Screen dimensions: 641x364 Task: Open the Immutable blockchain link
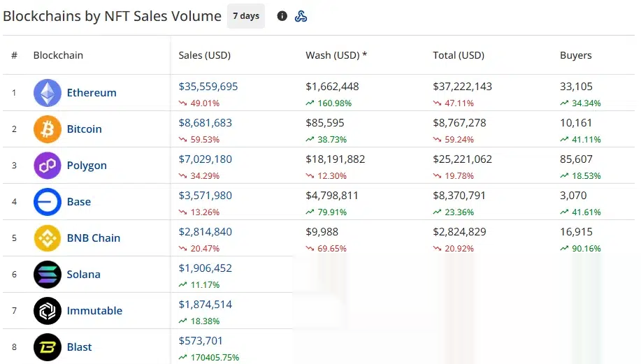[x=94, y=311]
